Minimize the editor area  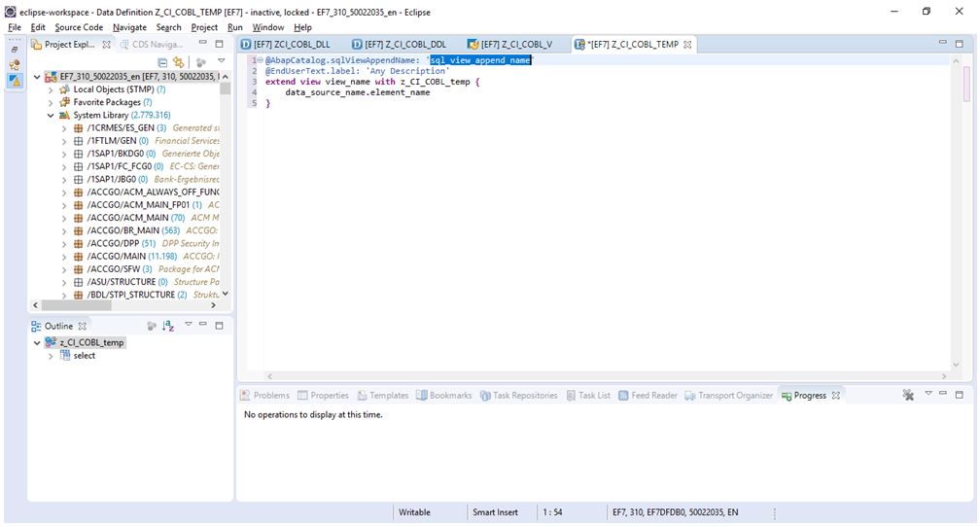pos(942,42)
